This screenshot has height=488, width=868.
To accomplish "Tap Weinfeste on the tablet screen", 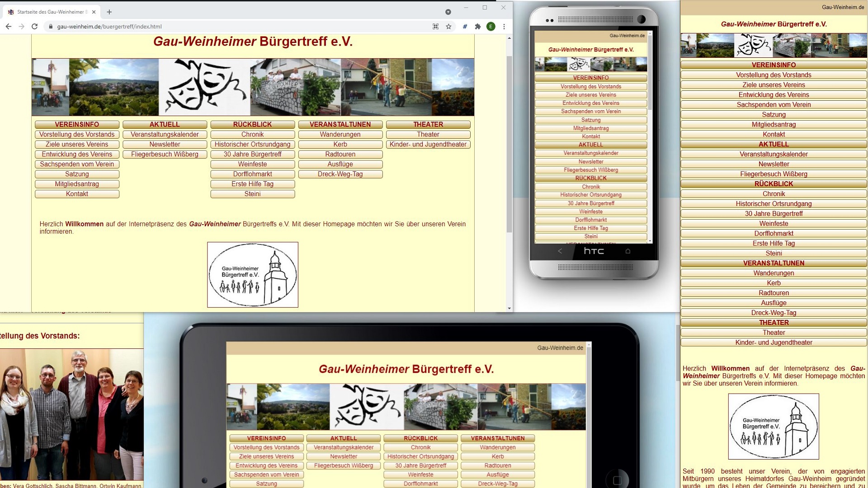I will tap(420, 474).
